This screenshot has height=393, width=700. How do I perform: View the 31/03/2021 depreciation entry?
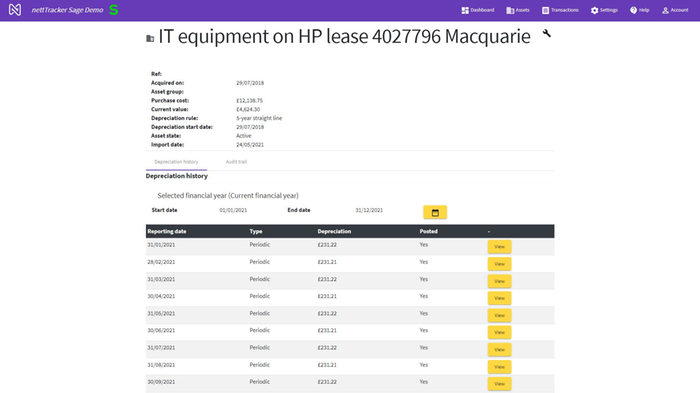tap(499, 281)
